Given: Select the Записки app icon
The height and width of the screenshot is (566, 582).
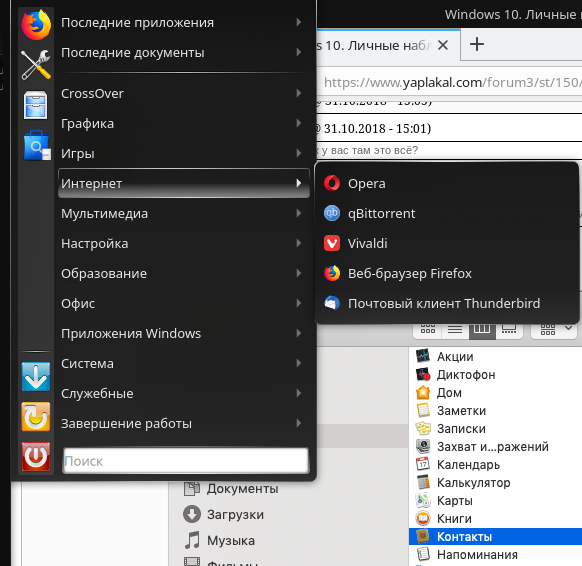Looking at the screenshot, I should coord(423,428).
